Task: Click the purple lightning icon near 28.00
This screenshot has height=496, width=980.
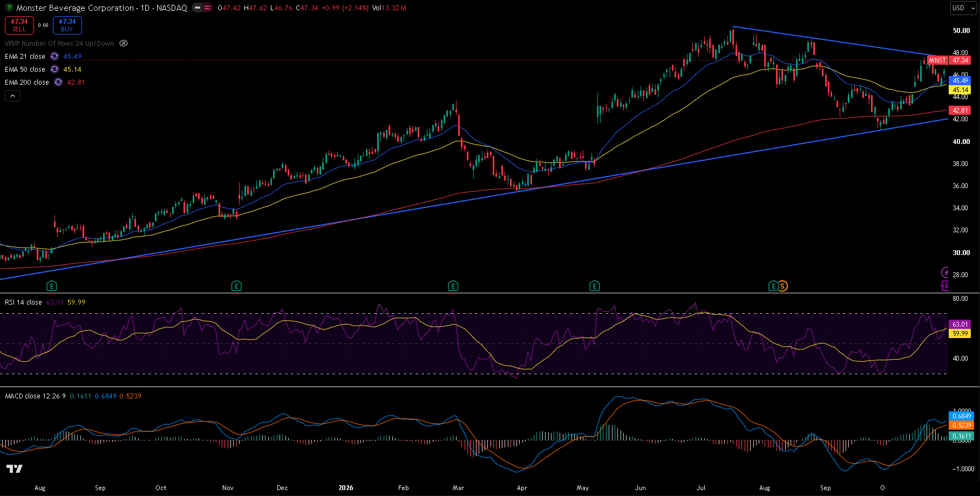Action: (945, 272)
